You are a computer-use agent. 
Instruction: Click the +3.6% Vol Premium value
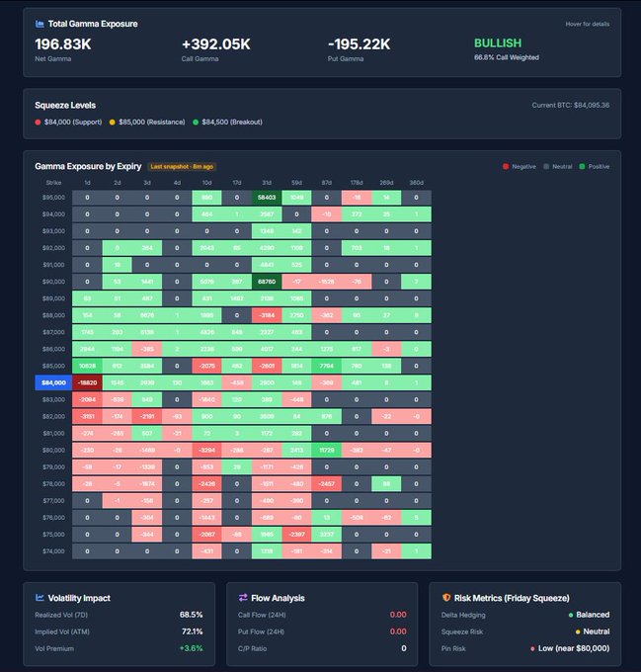pyautogui.click(x=191, y=648)
